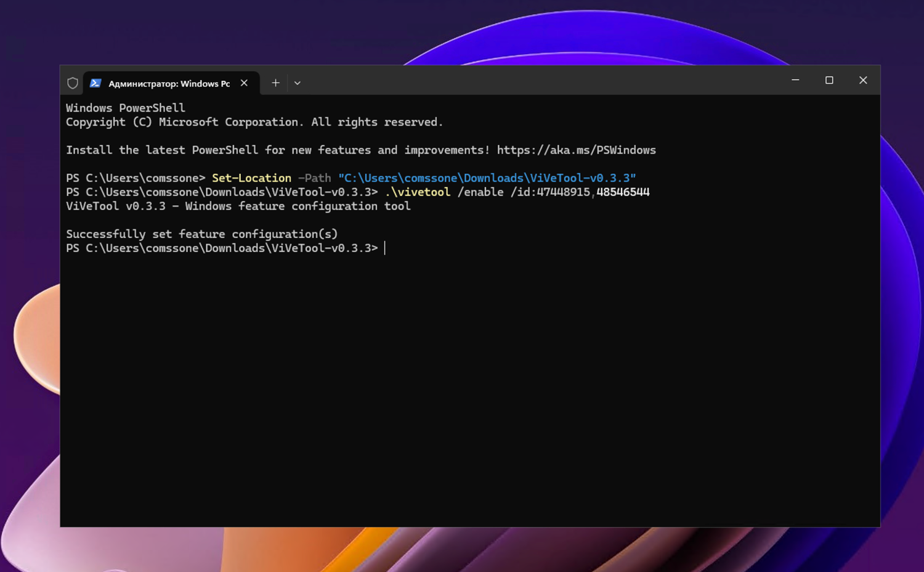Click the Microsoft Corporation copyright line
This screenshot has width=924, height=572.
[x=254, y=122]
